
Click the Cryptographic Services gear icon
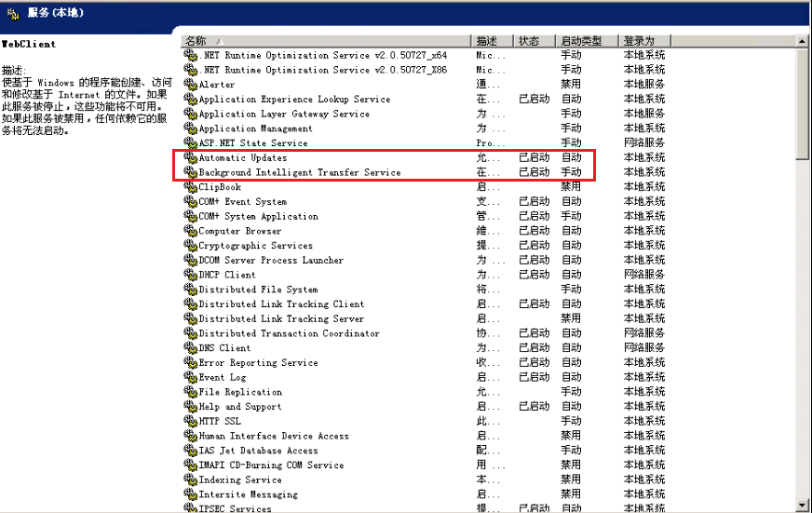coord(191,245)
